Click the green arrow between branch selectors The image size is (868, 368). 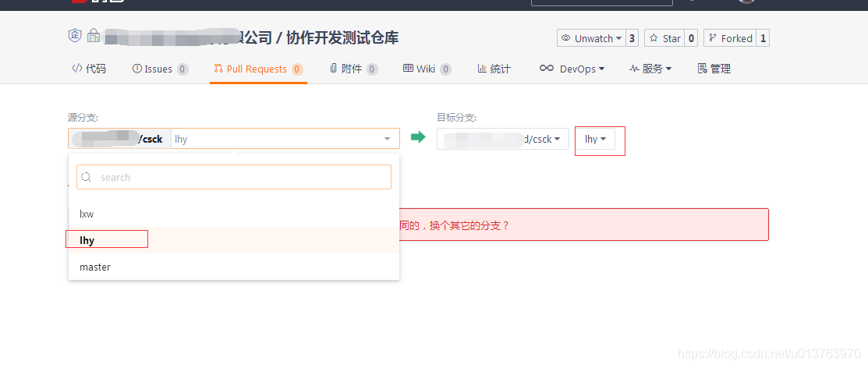pyautogui.click(x=418, y=138)
